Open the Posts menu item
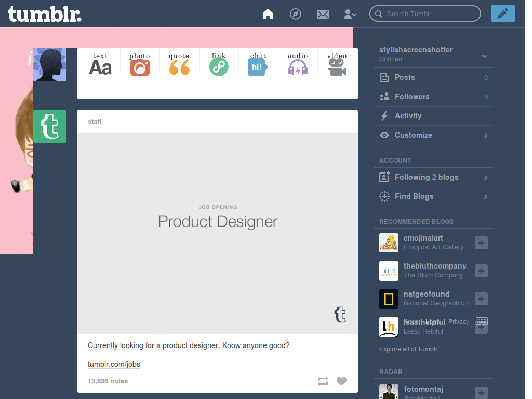 (x=433, y=77)
